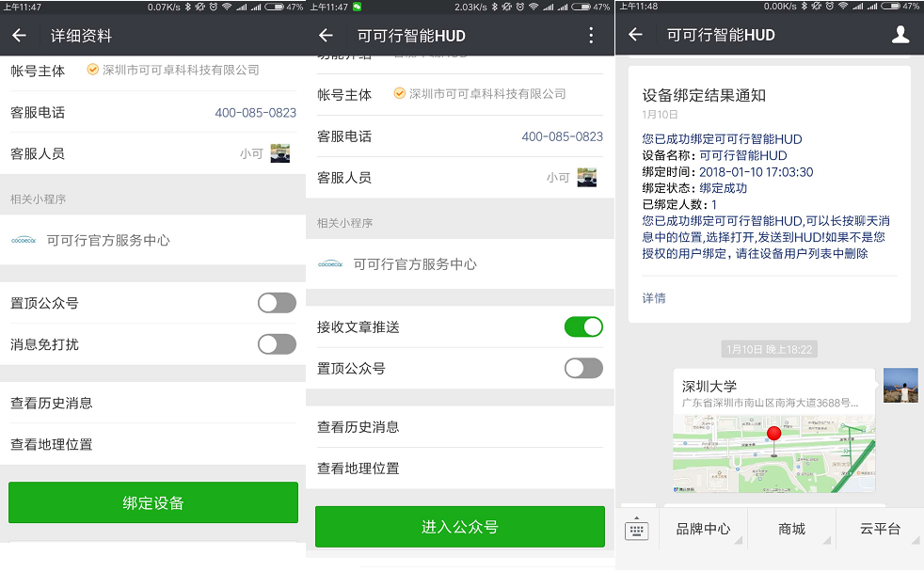The width and height of the screenshot is (924, 572).
Task: Go back from the middle 可可行智能HUD profile screen
Action: click(x=326, y=36)
